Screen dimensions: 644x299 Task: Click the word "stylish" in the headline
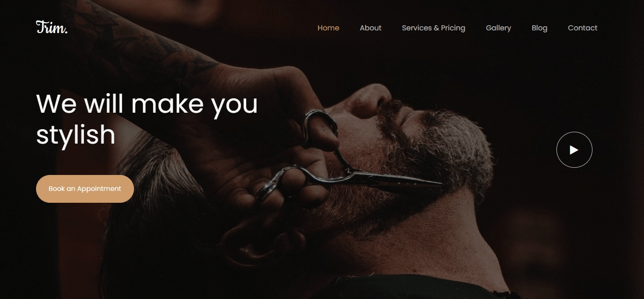[x=76, y=134]
